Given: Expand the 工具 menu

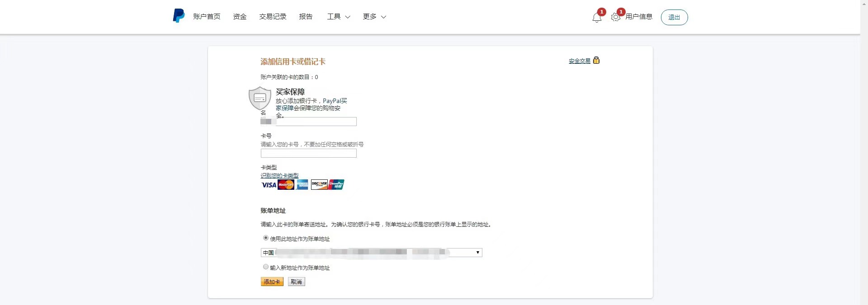Looking at the screenshot, I should pyautogui.click(x=339, y=17).
